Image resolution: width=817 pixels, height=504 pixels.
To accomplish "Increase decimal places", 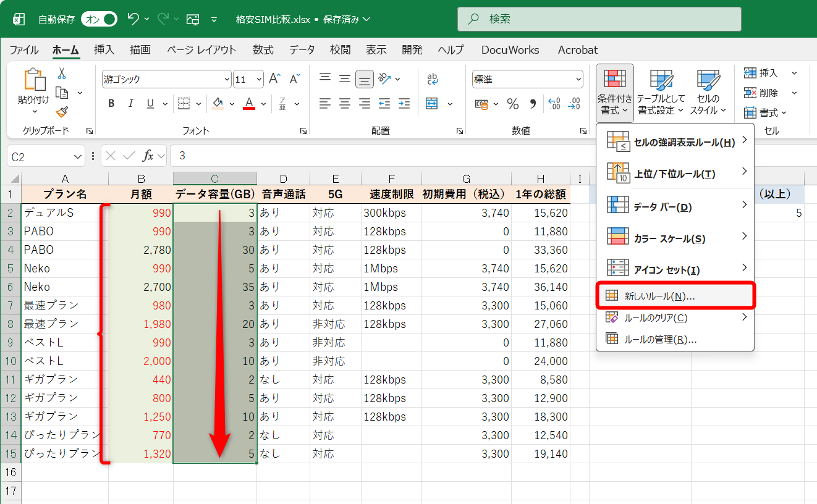I will (554, 105).
